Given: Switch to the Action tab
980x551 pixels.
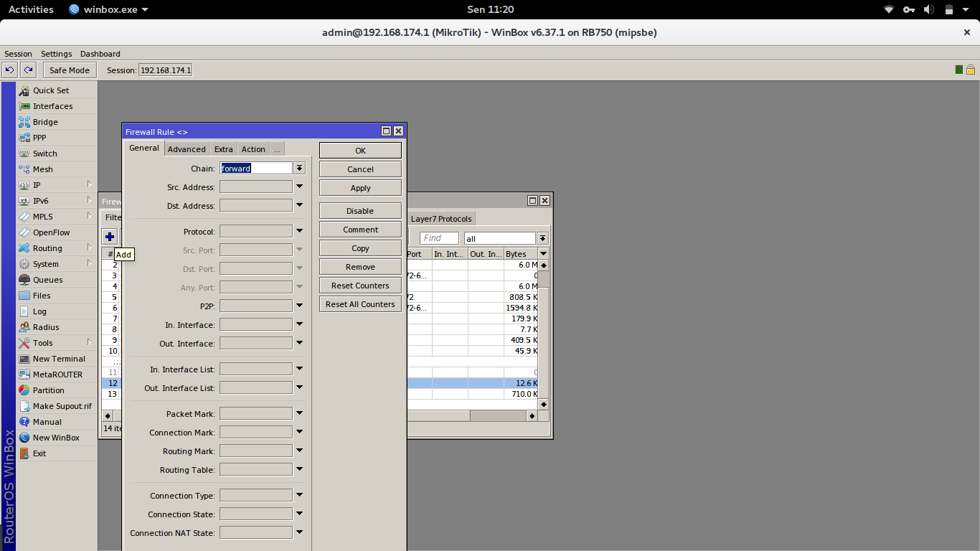Looking at the screenshot, I should point(253,149).
